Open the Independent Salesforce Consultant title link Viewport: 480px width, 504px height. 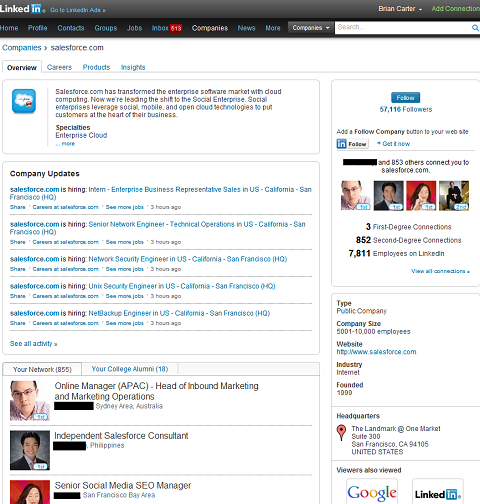(x=121, y=436)
